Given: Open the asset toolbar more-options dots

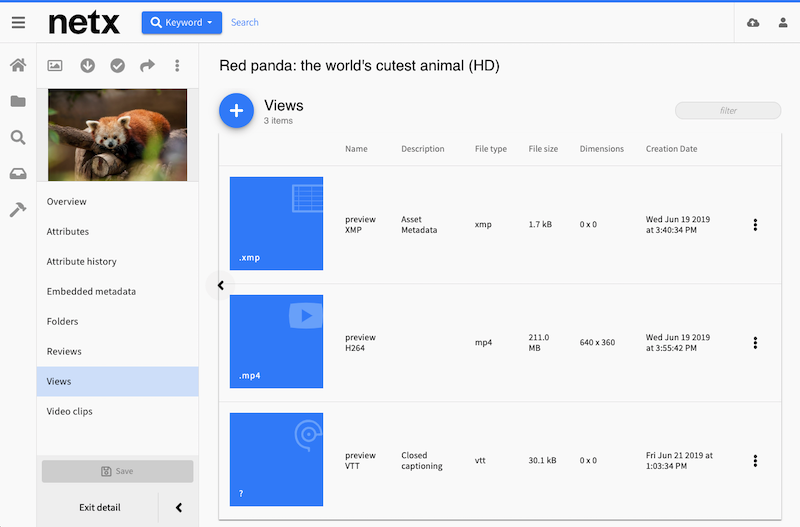Looking at the screenshot, I should tap(177, 65).
